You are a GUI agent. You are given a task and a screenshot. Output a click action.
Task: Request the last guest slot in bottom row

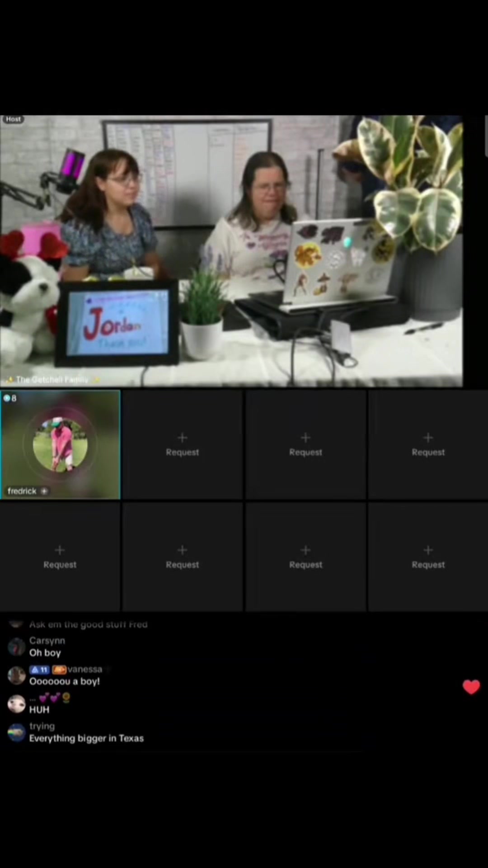click(x=428, y=557)
